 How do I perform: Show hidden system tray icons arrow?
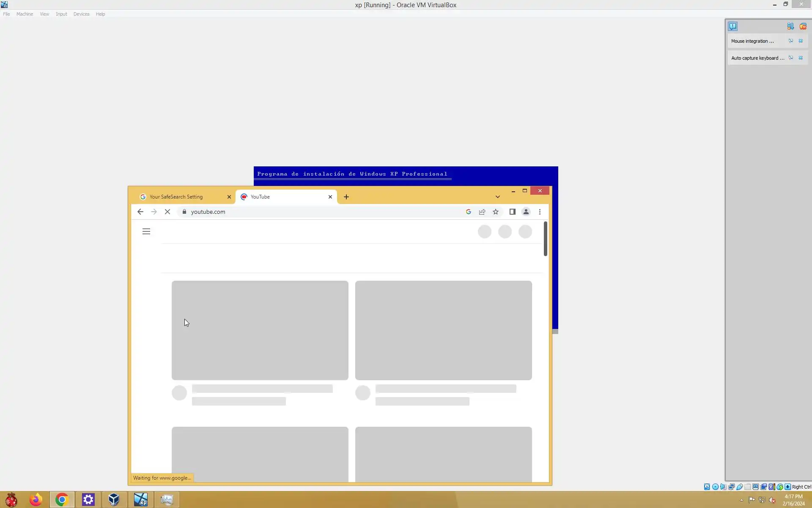(741, 500)
